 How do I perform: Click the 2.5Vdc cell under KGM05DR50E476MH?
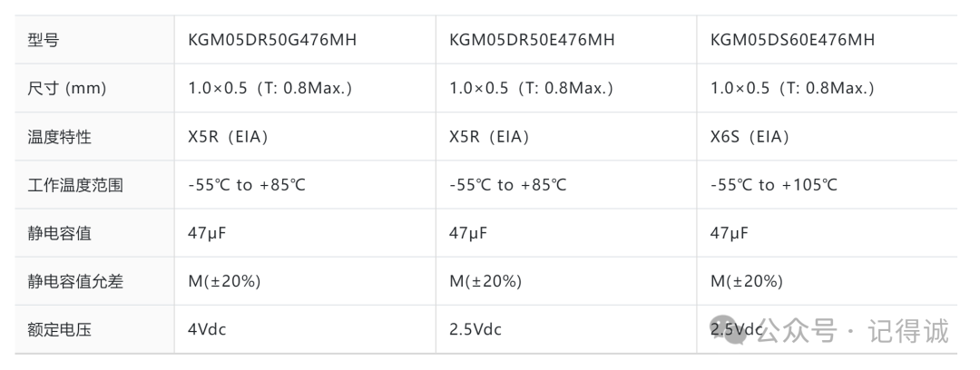(475, 329)
